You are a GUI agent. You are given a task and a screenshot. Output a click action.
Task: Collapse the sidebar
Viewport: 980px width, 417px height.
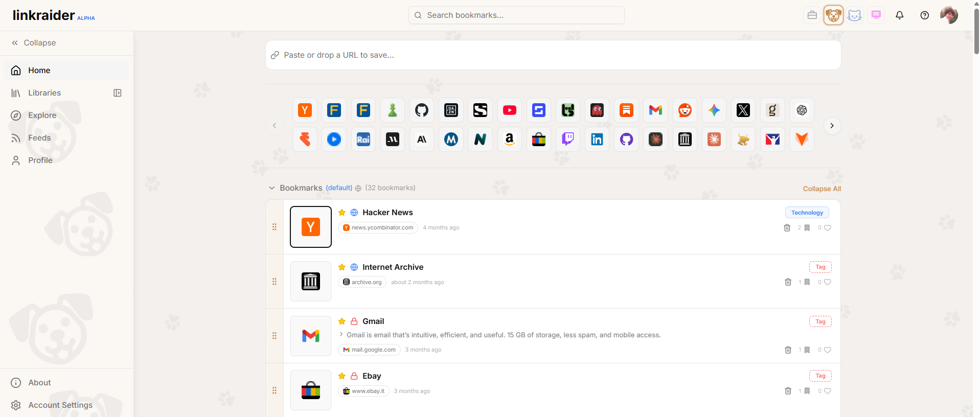coord(34,43)
